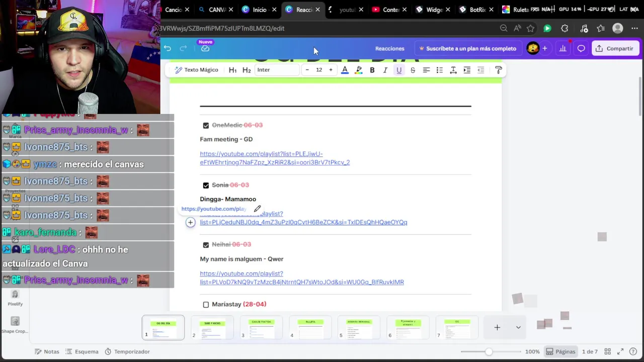Adjust the zoom slider

[x=489, y=351]
